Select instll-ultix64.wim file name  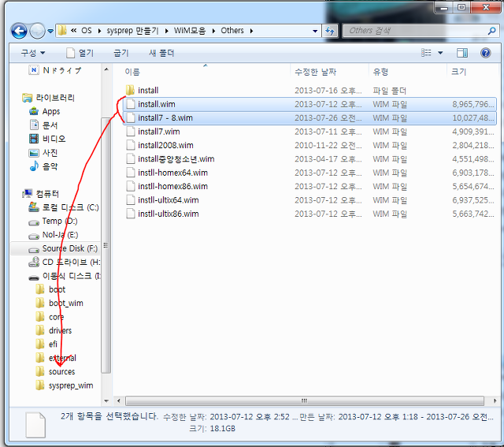pyautogui.click(x=168, y=200)
